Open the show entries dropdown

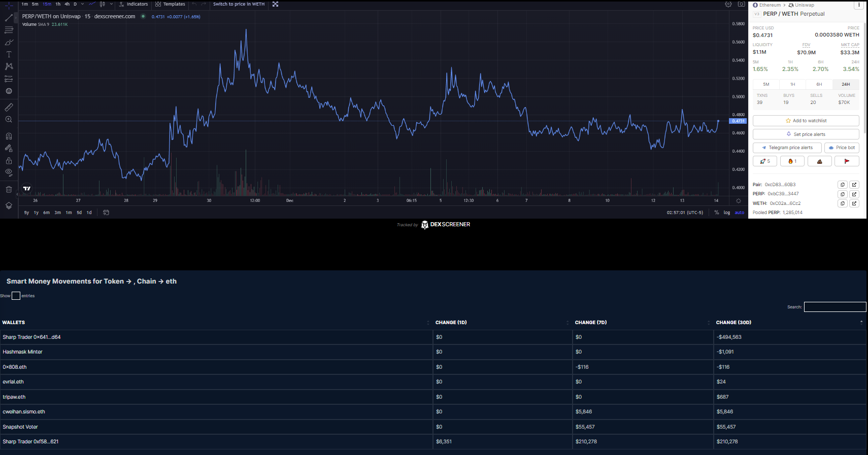pyautogui.click(x=16, y=296)
